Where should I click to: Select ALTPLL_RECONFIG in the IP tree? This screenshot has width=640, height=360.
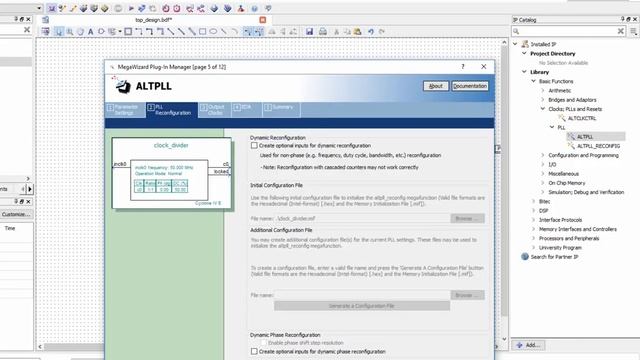pos(598,146)
